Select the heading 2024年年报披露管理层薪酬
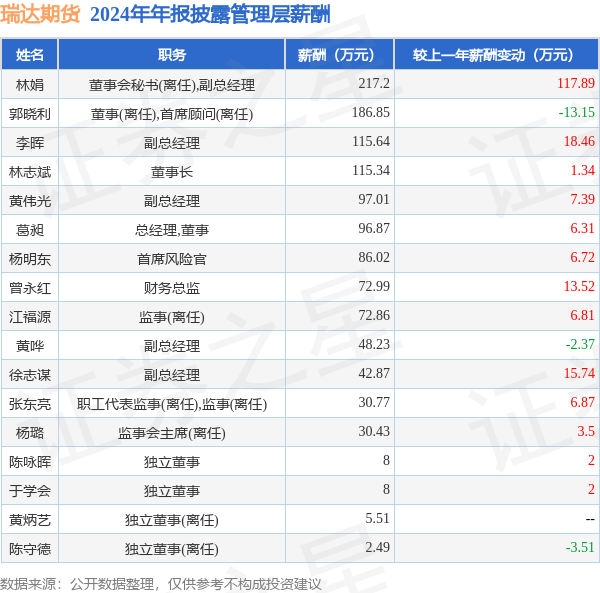The width and height of the screenshot is (600, 593). pyautogui.click(x=210, y=15)
